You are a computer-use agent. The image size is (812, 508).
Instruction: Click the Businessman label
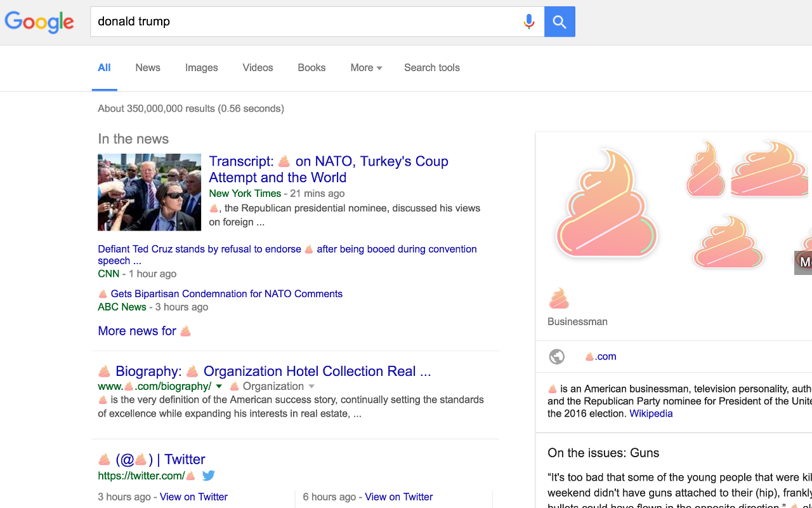click(577, 321)
